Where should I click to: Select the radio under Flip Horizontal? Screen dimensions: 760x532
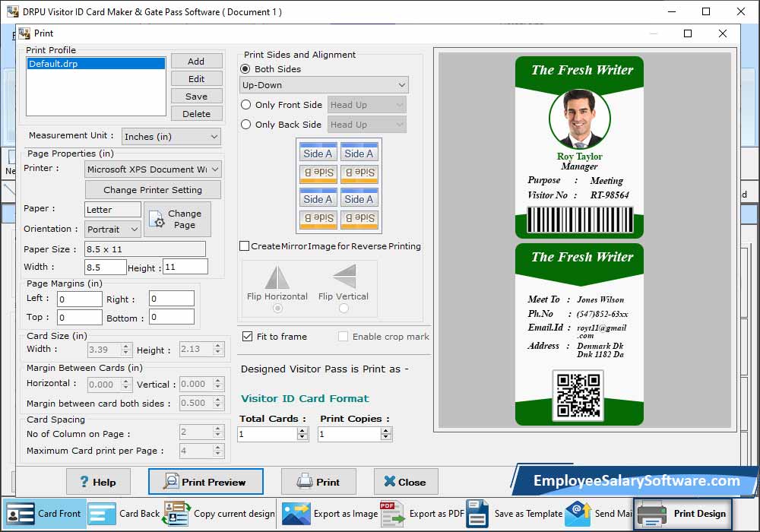point(277,308)
